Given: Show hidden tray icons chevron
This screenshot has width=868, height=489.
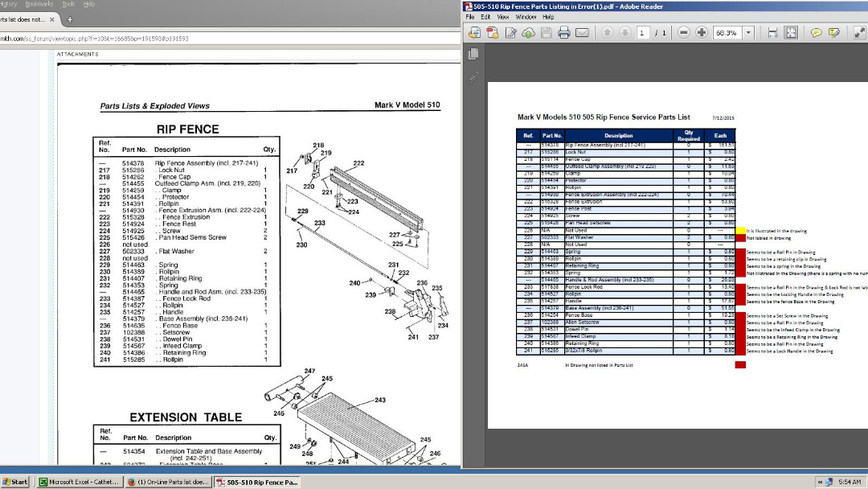Looking at the screenshot, I should click(x=820, y=482).
